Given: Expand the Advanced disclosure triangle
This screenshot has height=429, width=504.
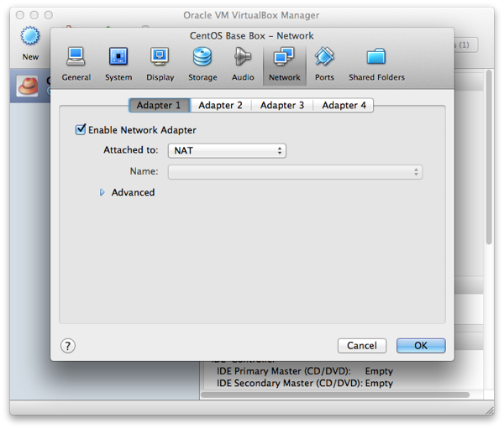Looking at the screenshot, I should click(102, 192).
